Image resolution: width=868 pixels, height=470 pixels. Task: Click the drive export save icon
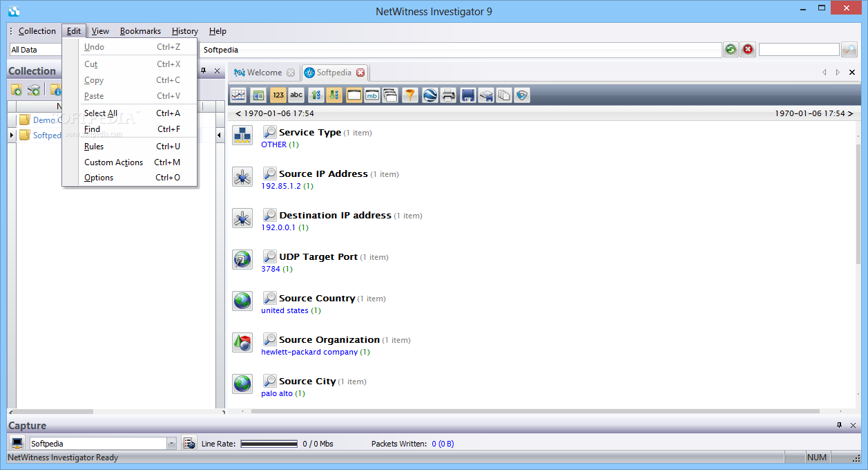[x=486, y=95]
